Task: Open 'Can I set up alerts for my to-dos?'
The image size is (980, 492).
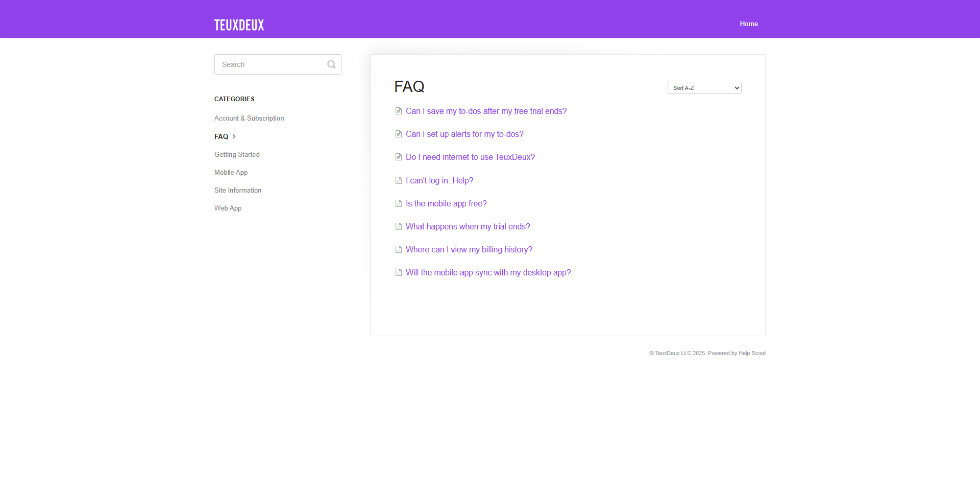Action: pyautogui.click(x=464, y=134)
